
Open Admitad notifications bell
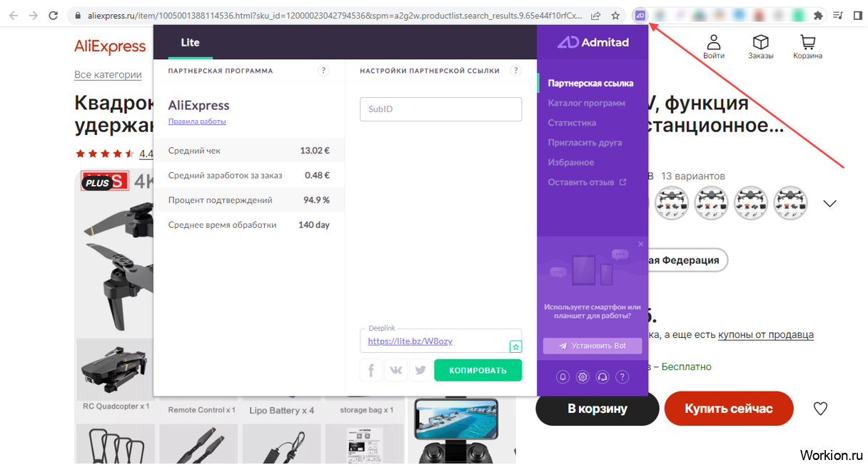pyautogui.click(x=563, y=377)
